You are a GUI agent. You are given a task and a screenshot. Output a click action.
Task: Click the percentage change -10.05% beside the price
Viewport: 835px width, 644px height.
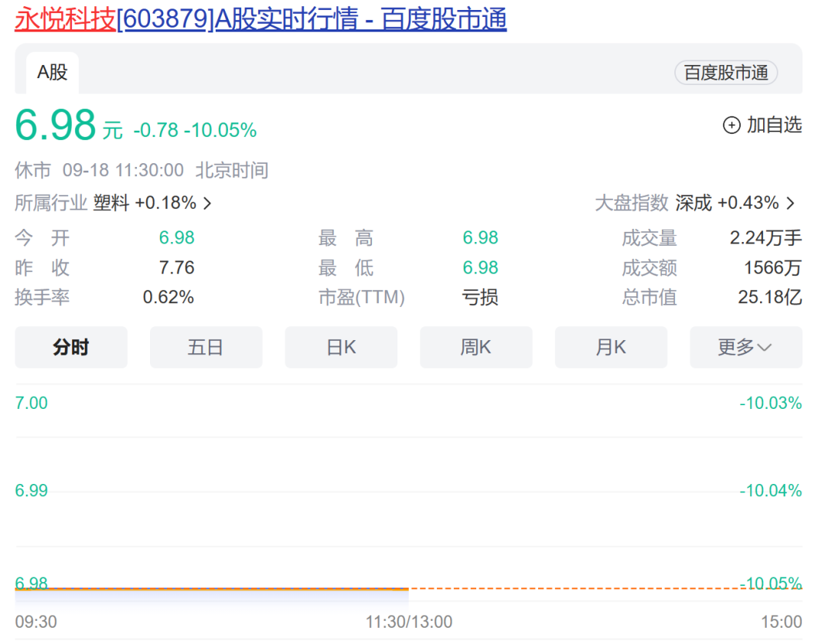click(x=220, y=130)
